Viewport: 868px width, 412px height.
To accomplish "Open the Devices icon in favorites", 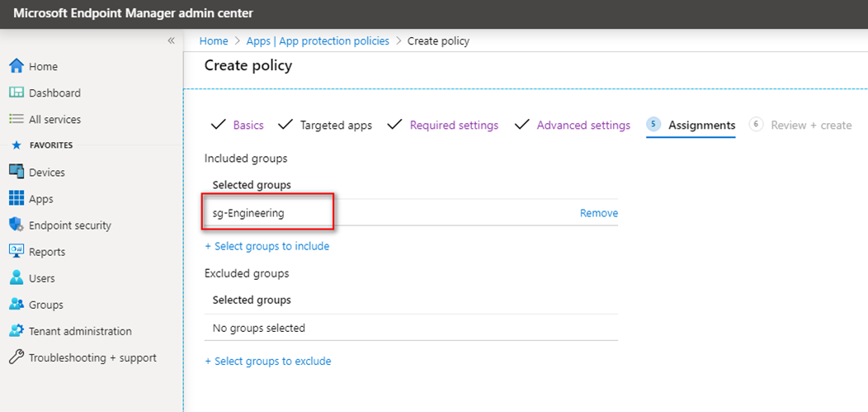I will click(17, 172).
